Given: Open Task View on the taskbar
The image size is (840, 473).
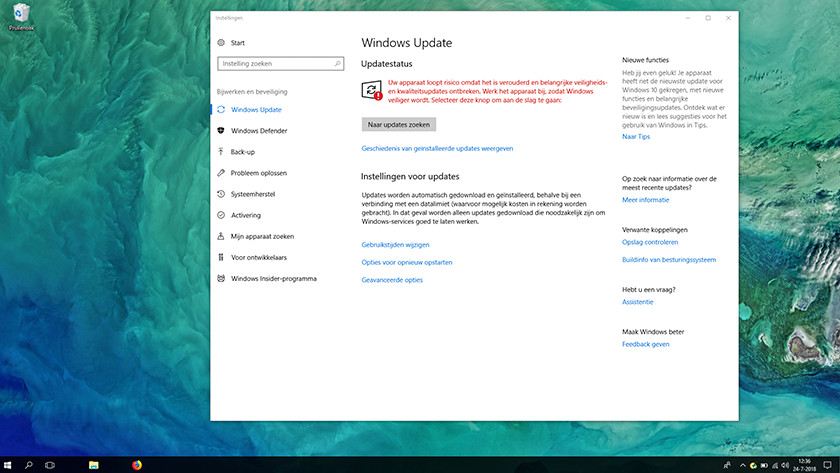Looking at the screenshot, I should [x=50, y=465].
